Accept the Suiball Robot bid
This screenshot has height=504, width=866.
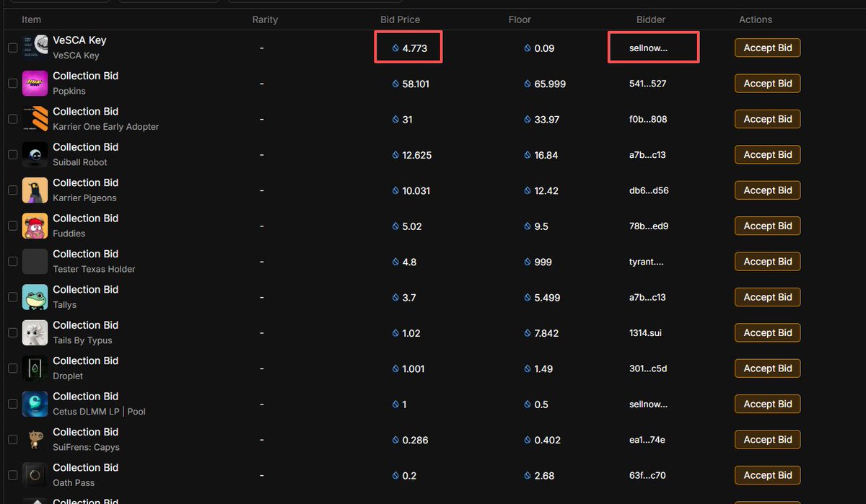[x=767, y=155]
